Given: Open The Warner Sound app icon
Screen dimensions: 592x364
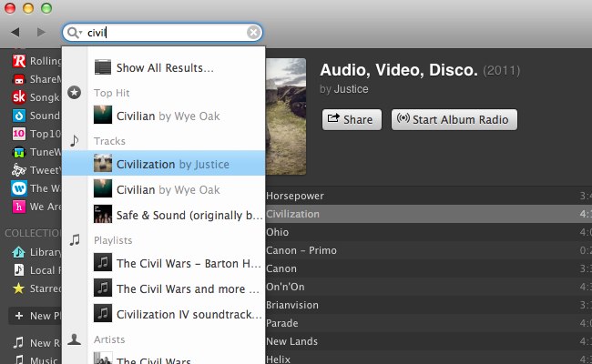Looking at the screenshot, I should pyautogui.click(x=19, y=188).
